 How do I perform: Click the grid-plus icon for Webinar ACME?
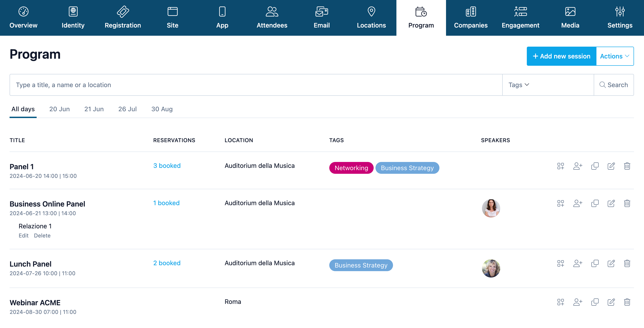[560, 302]
